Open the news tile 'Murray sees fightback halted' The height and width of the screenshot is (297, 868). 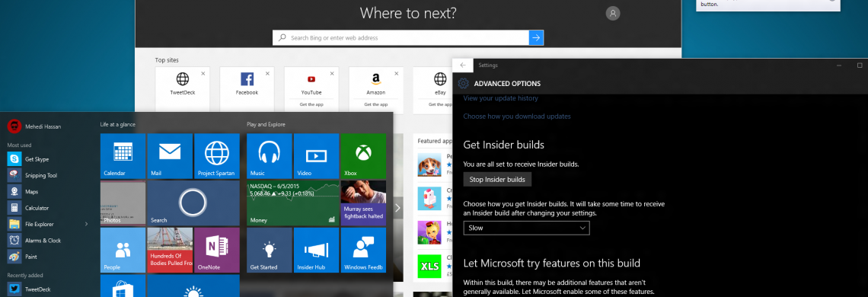[x=364, y=203]
